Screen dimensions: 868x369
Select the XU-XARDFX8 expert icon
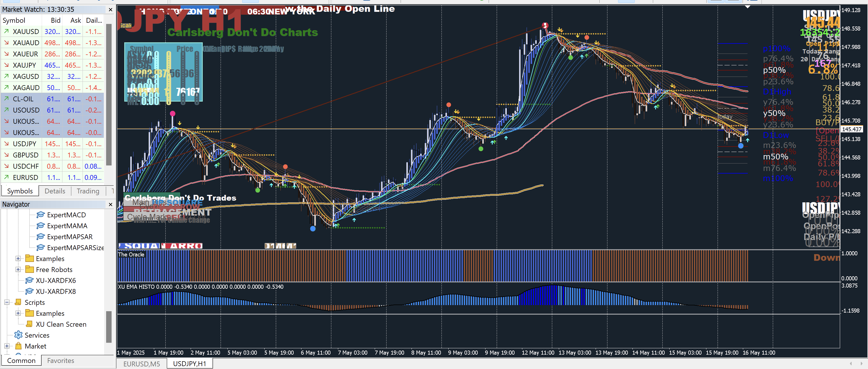click(29, 291)
